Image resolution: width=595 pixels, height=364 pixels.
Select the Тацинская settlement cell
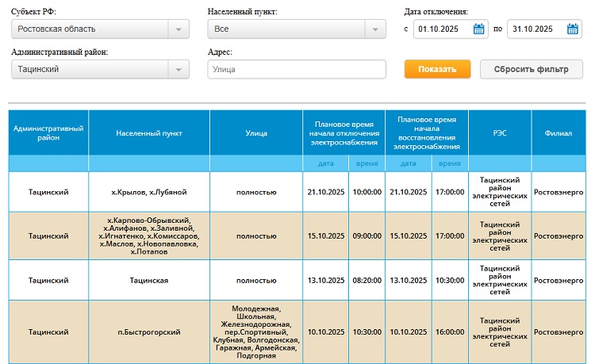tap(149, 280)
